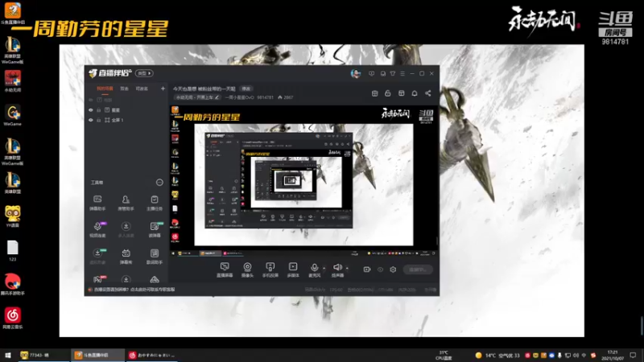Open the box icon left of the lock
Viewport: 644px width, 362px height.
point(374,93)
